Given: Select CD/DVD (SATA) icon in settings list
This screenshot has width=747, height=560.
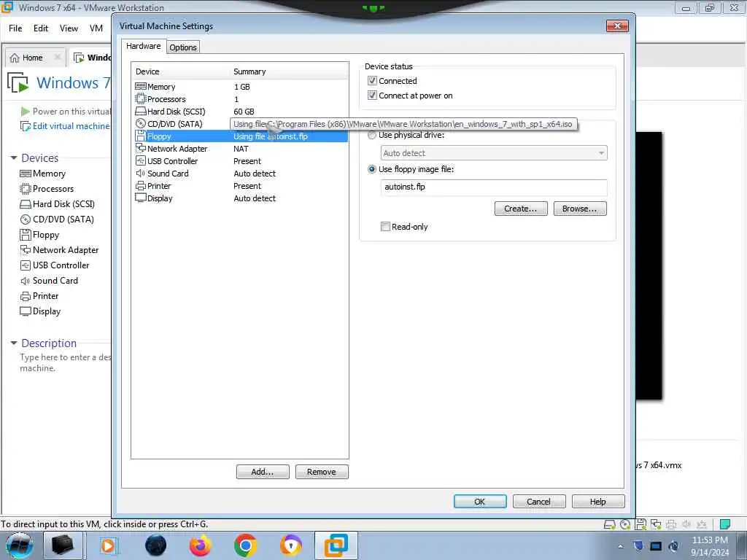Looking at the screenshot, I should pos(141,123).
